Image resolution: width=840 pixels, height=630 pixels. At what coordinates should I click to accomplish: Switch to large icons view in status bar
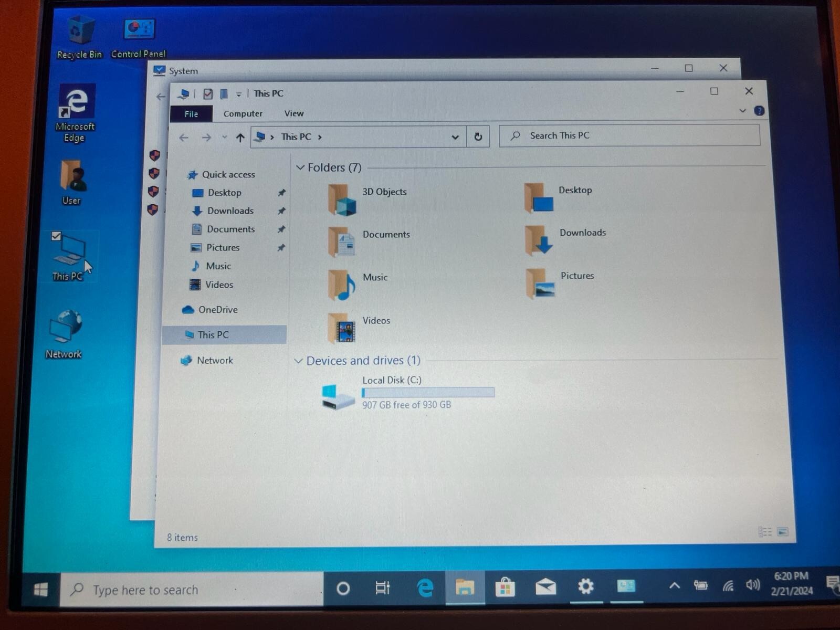[782, 532]
